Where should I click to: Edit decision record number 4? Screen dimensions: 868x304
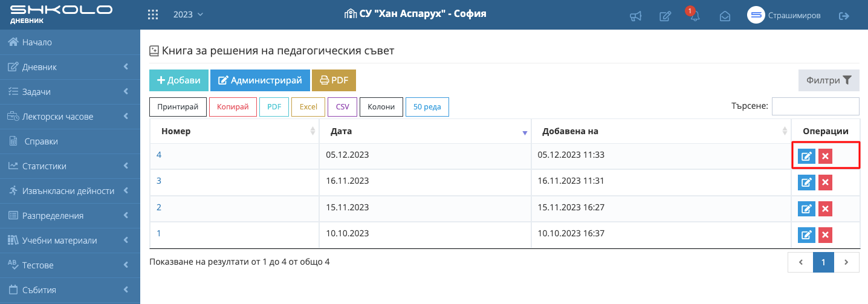pos(806,157)
